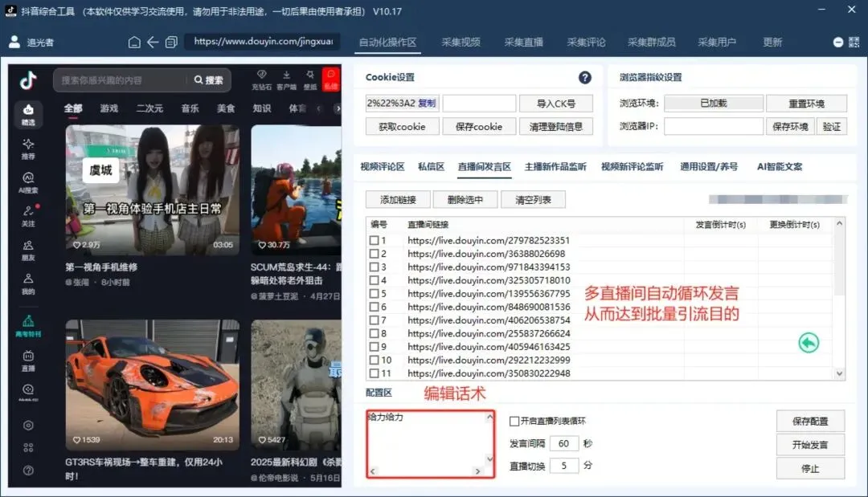868x497 pixels.
Task: Click the Douyin search box
Action: [123, 80]
